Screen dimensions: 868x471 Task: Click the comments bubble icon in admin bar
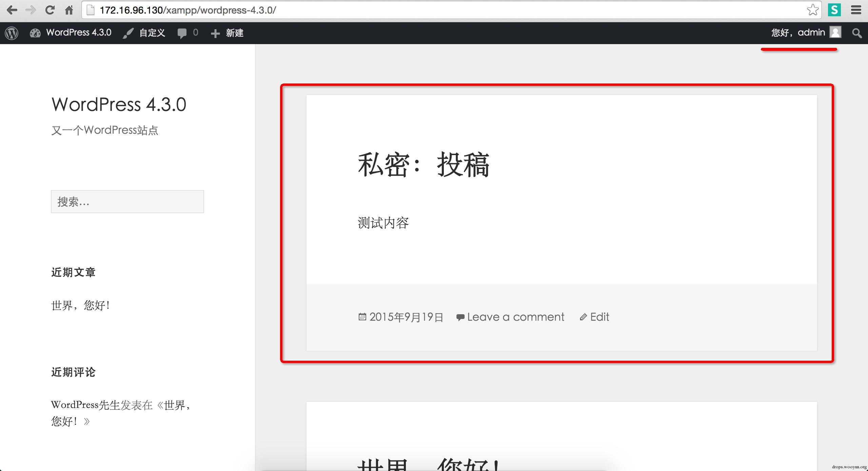182,33
